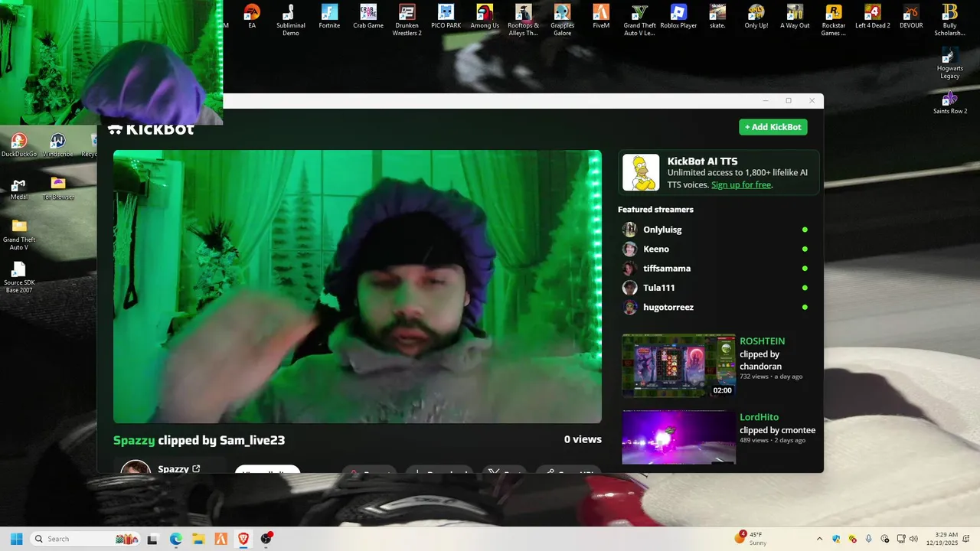This screenshot has width=980, height=551.
Task: Follow the Sign up for free link
Action: point(741,184)
